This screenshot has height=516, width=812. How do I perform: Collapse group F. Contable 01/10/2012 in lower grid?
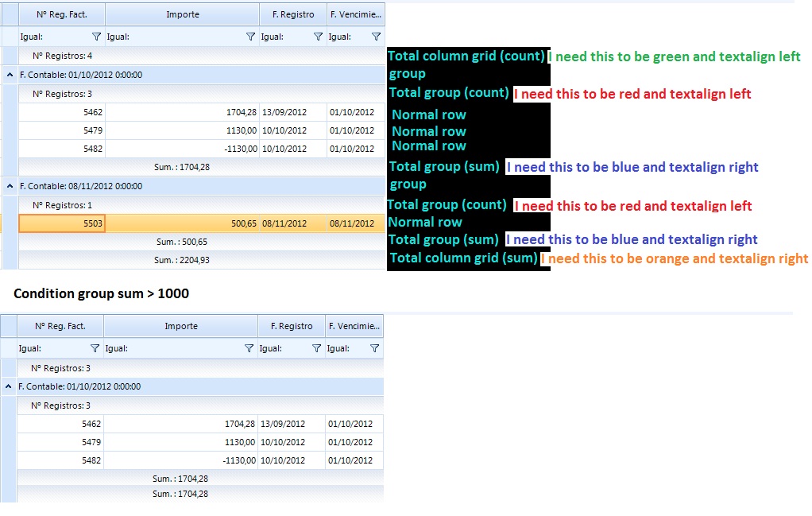pos(8,386)
